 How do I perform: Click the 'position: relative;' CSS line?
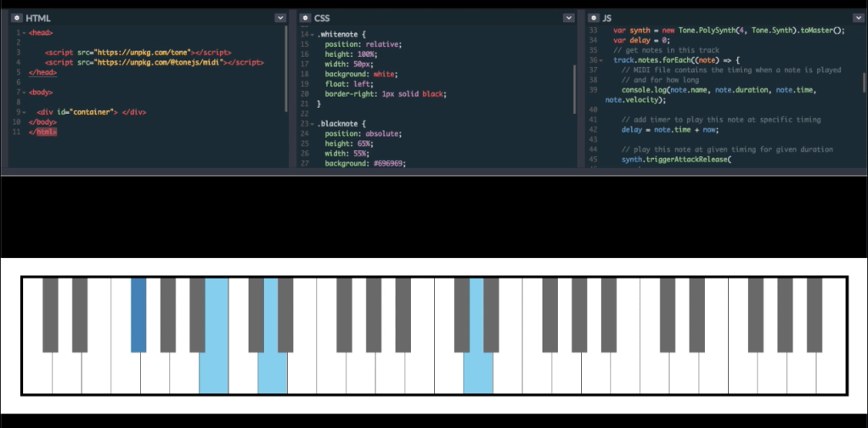tap(364, 44)
